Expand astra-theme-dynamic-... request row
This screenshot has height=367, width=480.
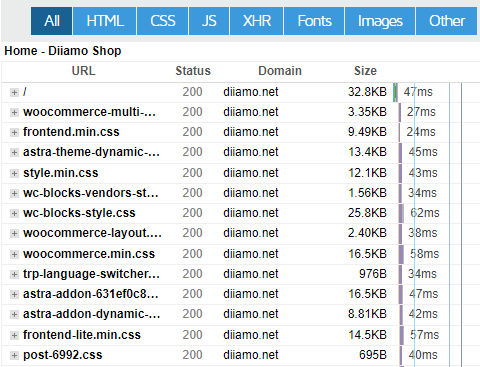[x=14, y=152]
